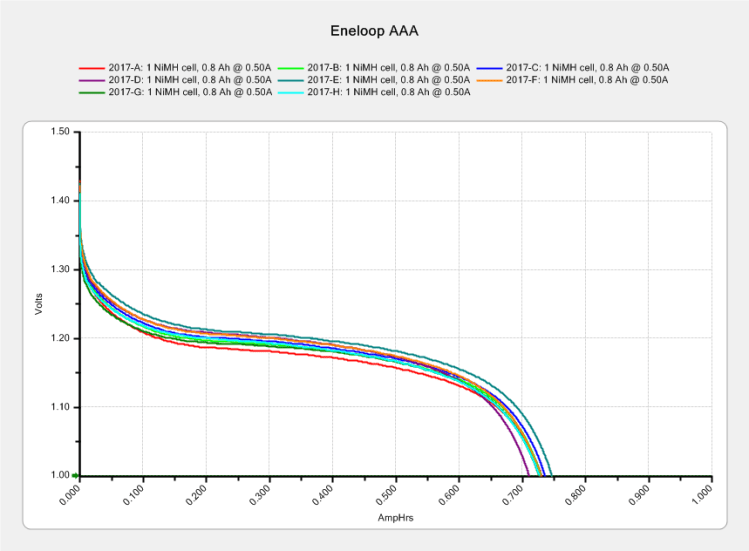
Task: Select the 2017-H legend entry text
Action: (x=388, y=93)
